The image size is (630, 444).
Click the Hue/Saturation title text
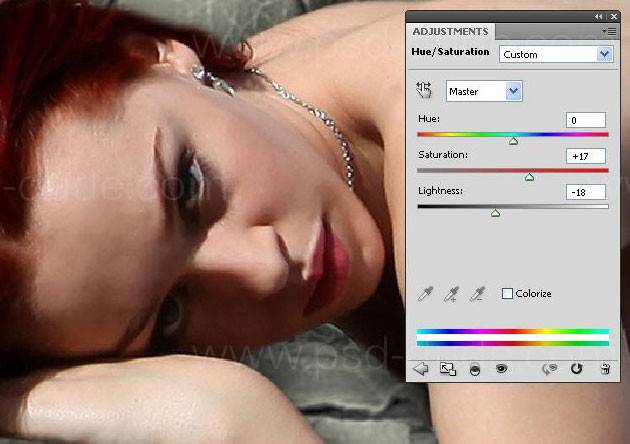point(450,52)
